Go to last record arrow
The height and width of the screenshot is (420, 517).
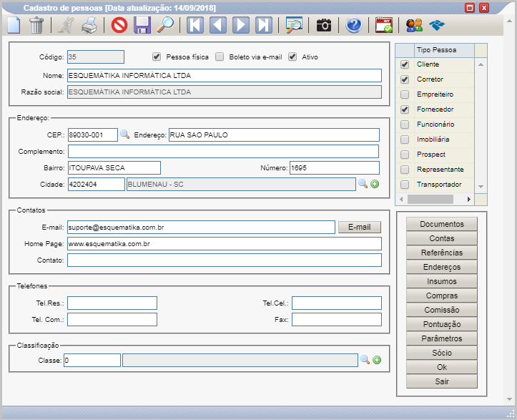[x=264, y=25]
